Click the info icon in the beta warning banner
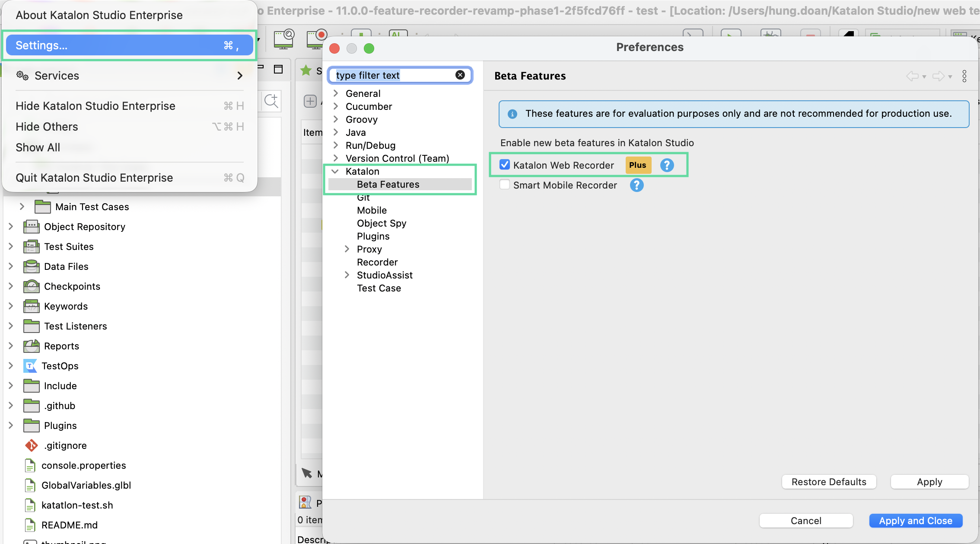This screenshot has width=980, height=544. click(512, 114)
